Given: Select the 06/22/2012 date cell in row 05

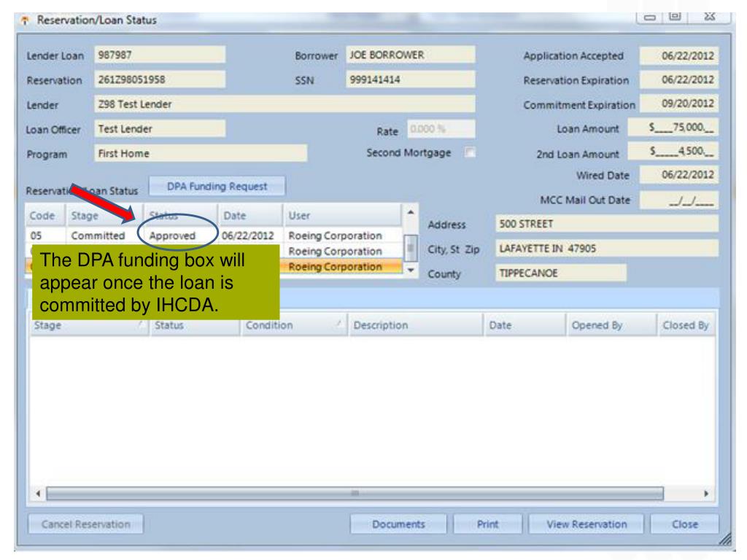Looking at the screenshot, I should pos(248,236).
